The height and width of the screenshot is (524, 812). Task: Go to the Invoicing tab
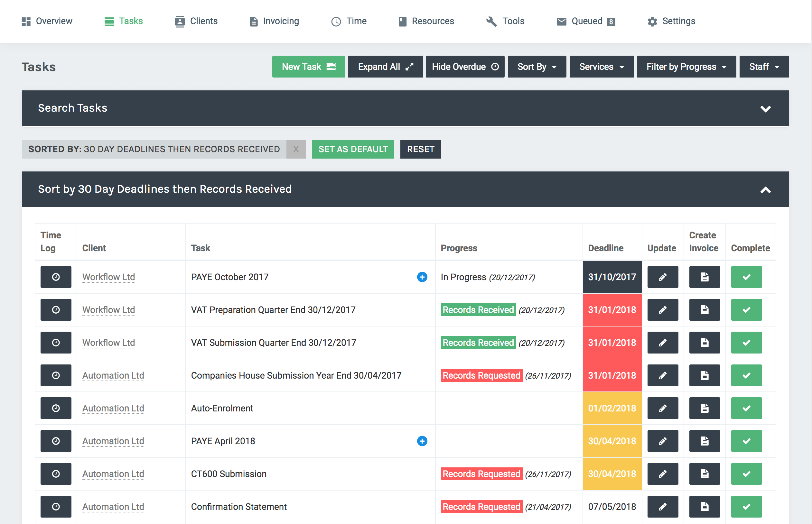(275, 21)
